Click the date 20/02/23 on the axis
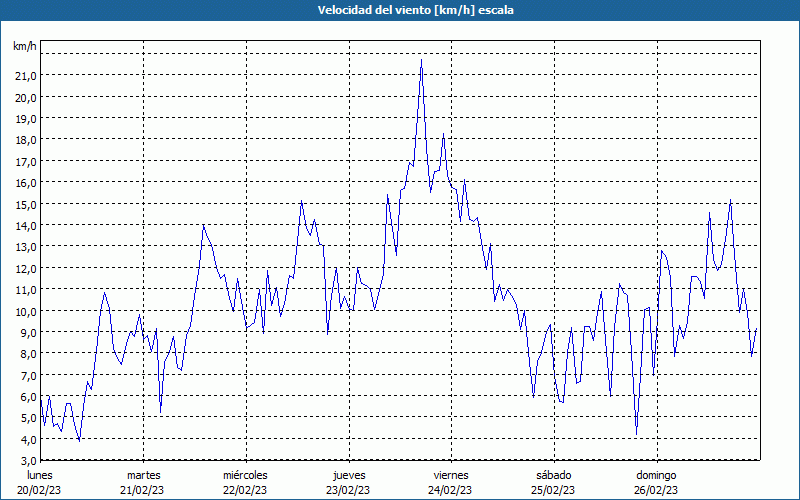 [39, 490]
